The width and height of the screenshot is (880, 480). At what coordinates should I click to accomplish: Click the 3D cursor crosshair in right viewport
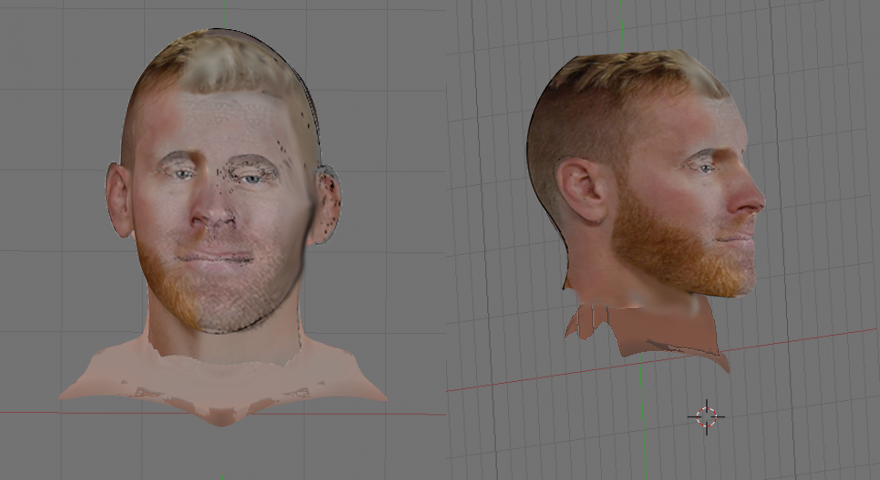pos(707,417)
